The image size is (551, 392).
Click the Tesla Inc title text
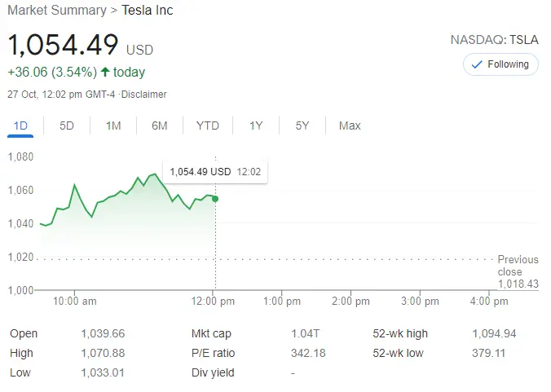pos(148,11)
